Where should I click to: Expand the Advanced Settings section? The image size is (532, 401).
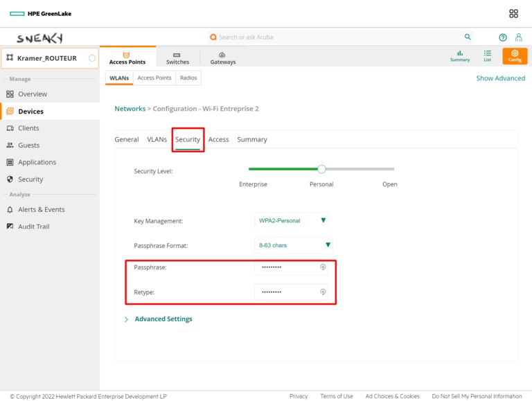[x=163, y=319]
